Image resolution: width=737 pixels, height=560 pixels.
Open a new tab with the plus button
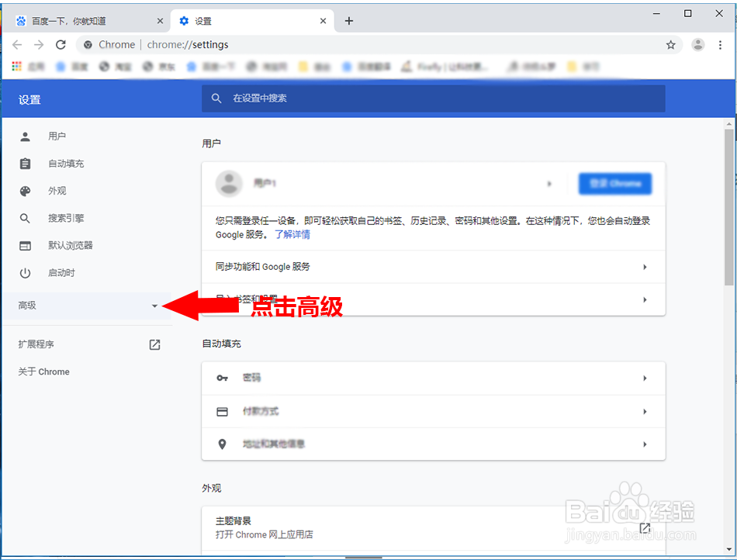(349, 21)
